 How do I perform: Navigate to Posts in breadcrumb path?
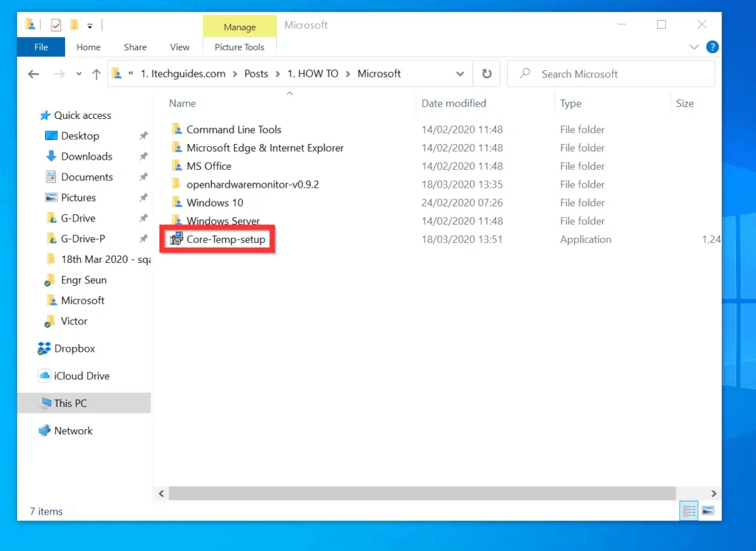point(256,74)
